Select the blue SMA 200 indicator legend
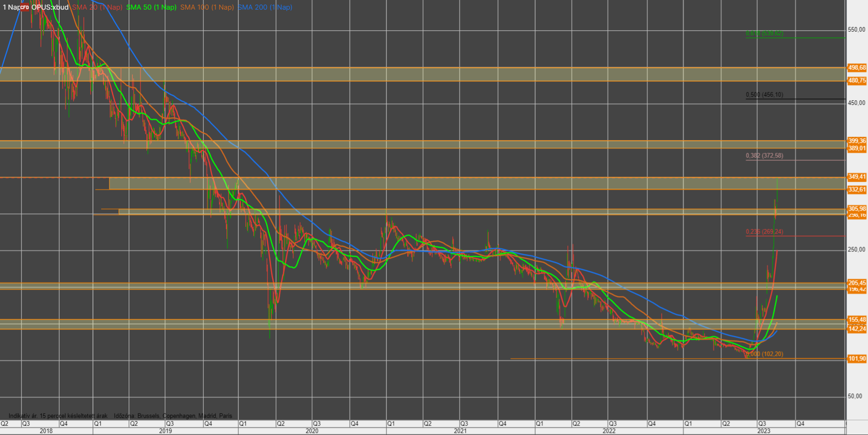The width and height of the screenshot is (868, 435). 264,7
